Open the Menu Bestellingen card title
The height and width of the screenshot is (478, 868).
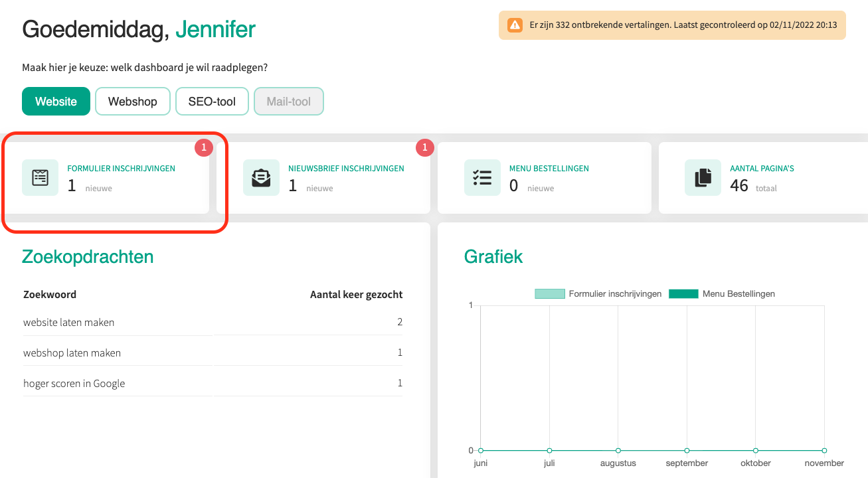pyautogui.click(x=549, y=169)
